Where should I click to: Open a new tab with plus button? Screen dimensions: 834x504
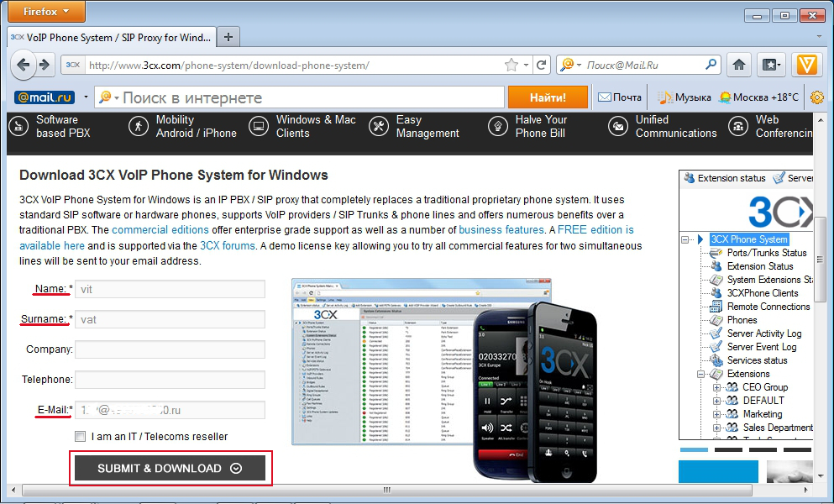pos(228,37)
